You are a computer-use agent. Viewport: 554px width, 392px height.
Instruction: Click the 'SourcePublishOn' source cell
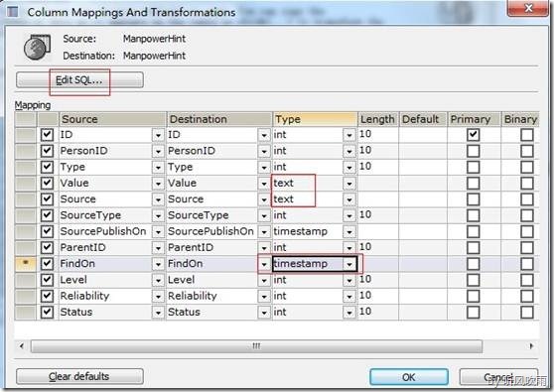tap(105, 231)
